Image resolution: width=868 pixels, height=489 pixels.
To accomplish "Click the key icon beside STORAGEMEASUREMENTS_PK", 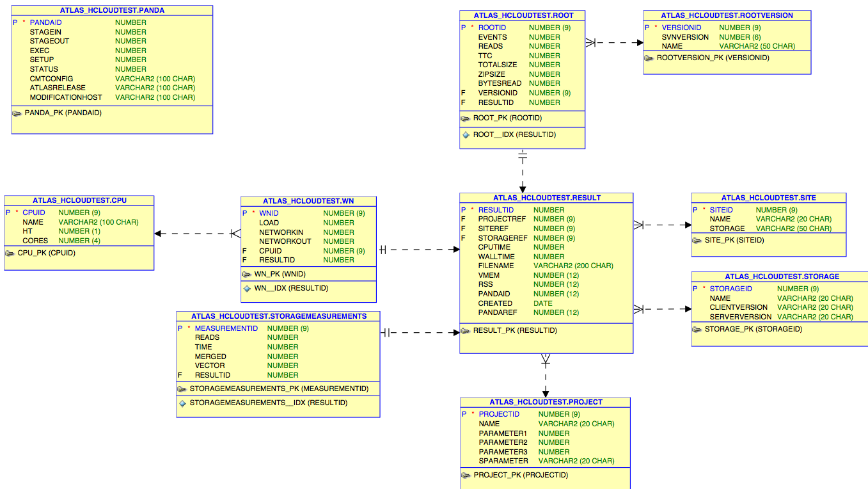I will tap(182, 389).
